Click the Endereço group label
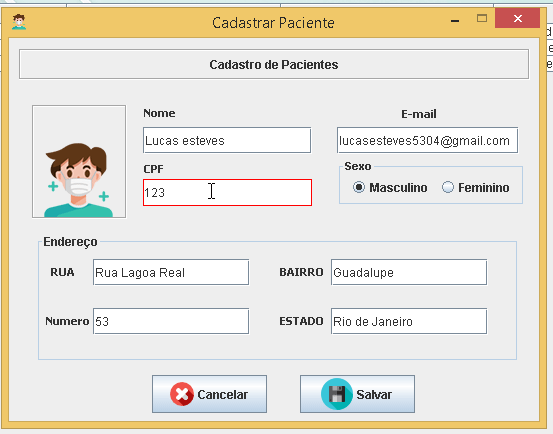This screenshot has height=434, width=553. [70, 242]
